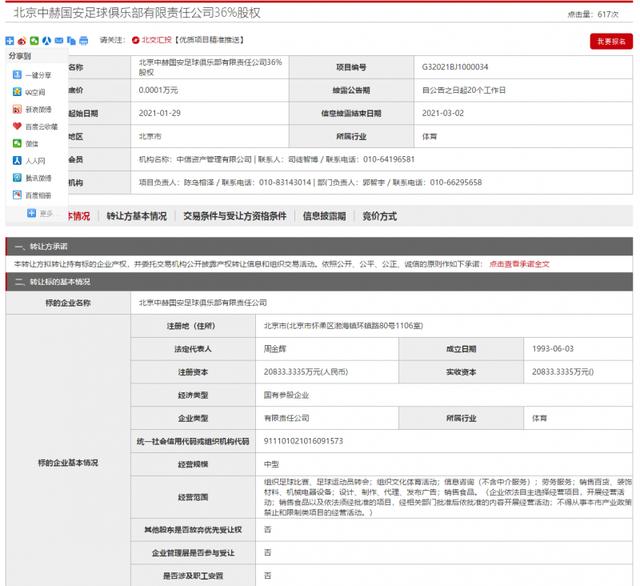Choose QQ空间 in the share popup
Image resolution: width=640 pixels, height=586 pixels.
click(x=29, y=92)
